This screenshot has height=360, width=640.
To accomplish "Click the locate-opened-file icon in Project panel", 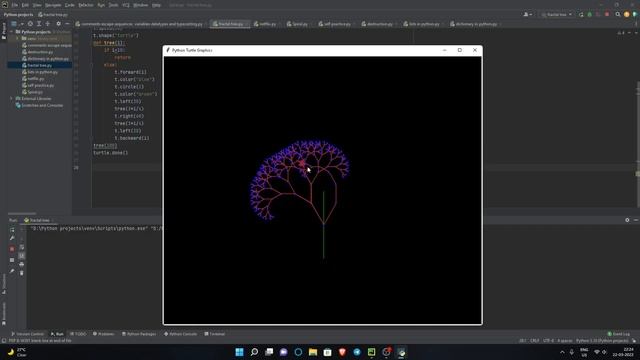I will [30, 24].
